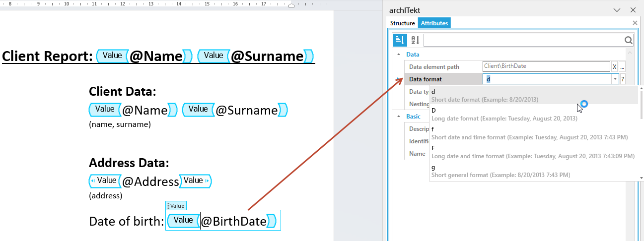
Task: Select Value tag after @Address
Action: 195,181
